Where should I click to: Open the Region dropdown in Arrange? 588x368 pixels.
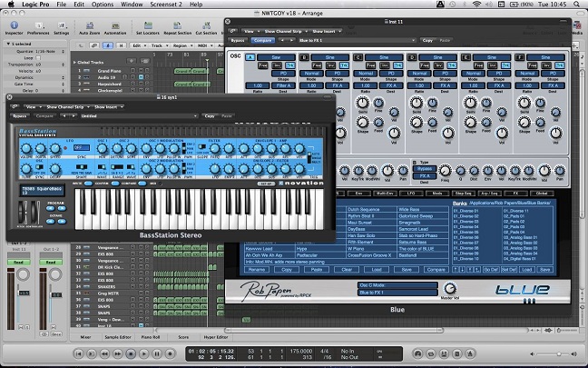point(181,45)
